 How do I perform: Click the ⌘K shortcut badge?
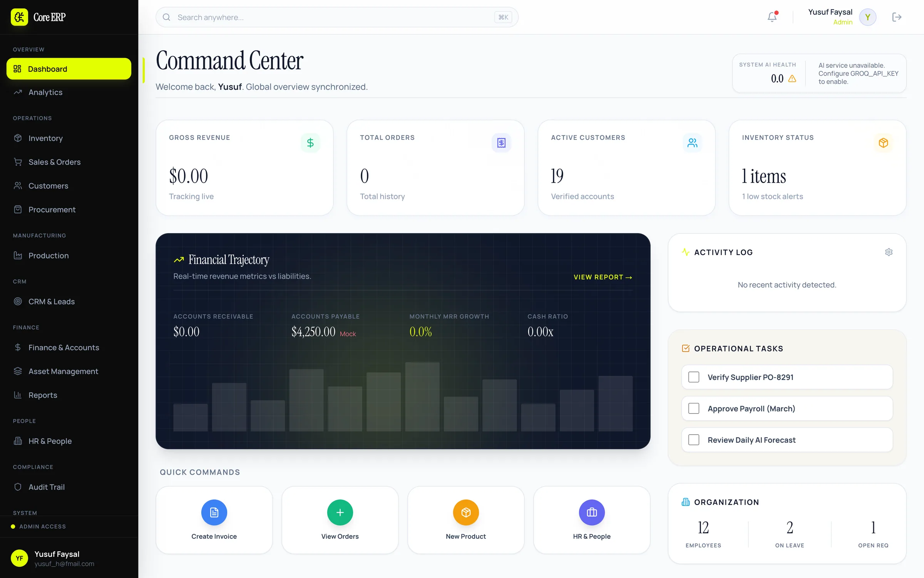[503, 17]
